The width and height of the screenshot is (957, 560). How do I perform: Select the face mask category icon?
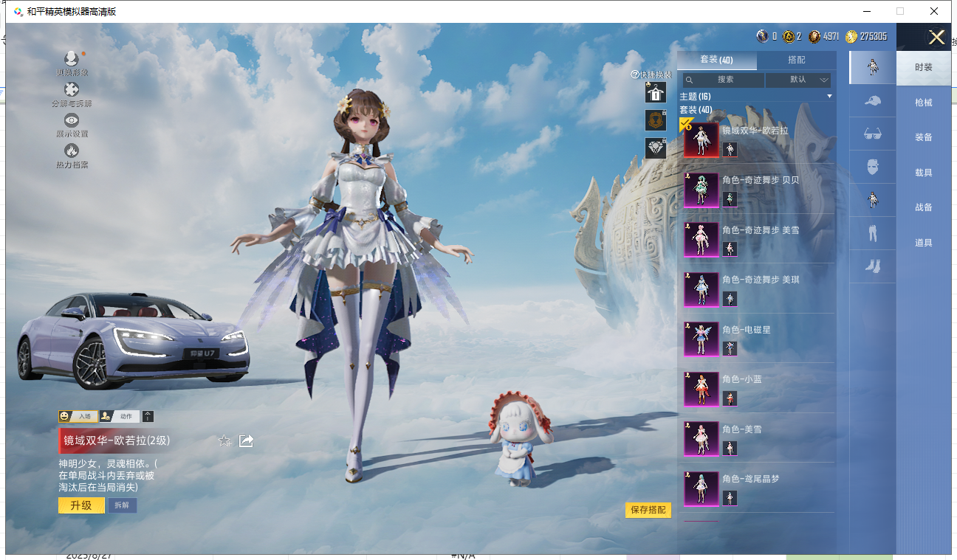872,167
